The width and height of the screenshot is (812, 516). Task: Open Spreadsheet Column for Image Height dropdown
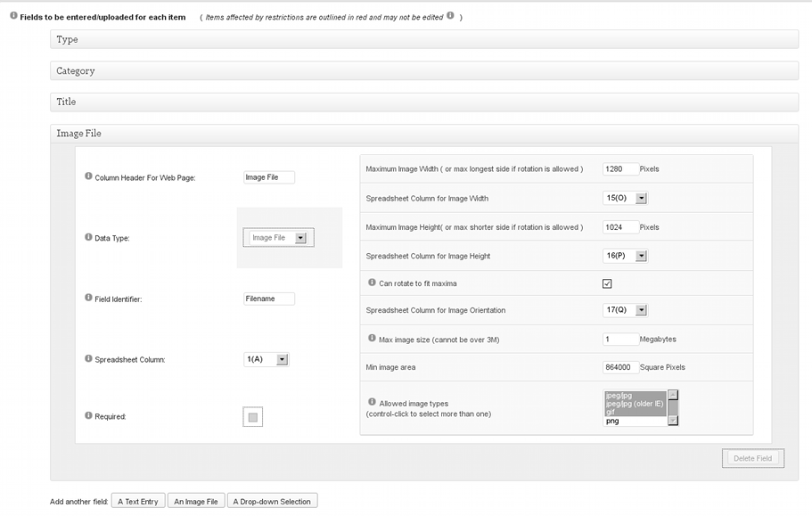pos(625,256)
